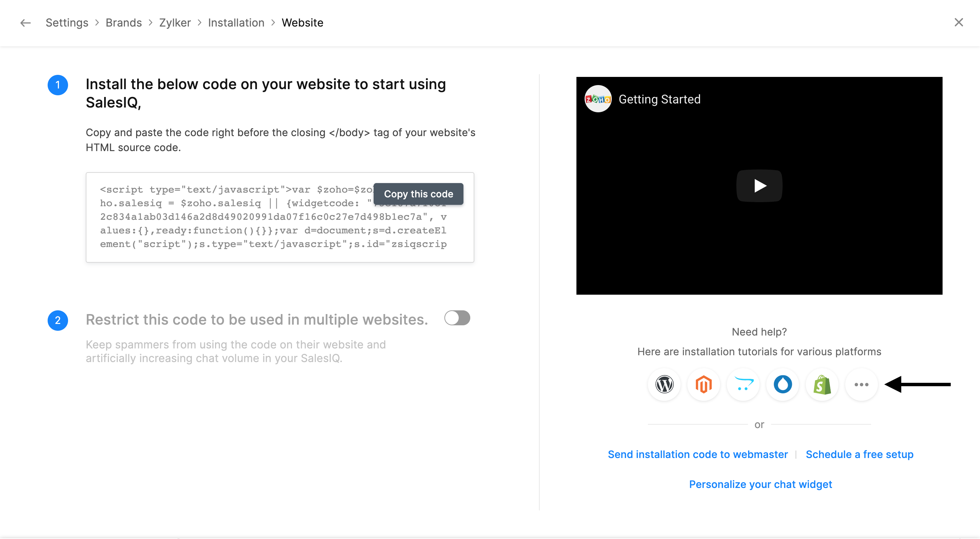
Task: Open Zylker breadcrumb item
Action: click(x=175, y=23)
